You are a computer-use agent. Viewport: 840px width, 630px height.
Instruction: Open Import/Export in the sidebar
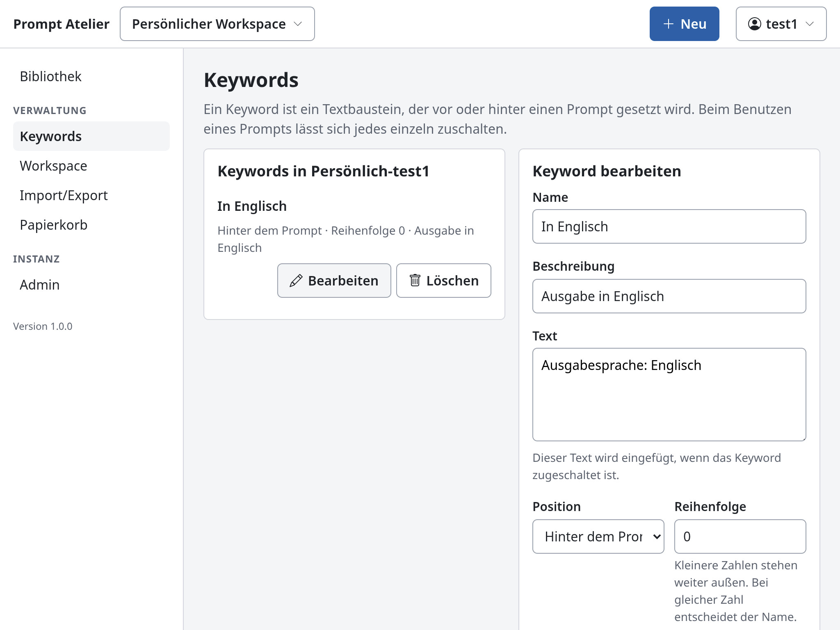pyautogui.click(x=91, y=195)
